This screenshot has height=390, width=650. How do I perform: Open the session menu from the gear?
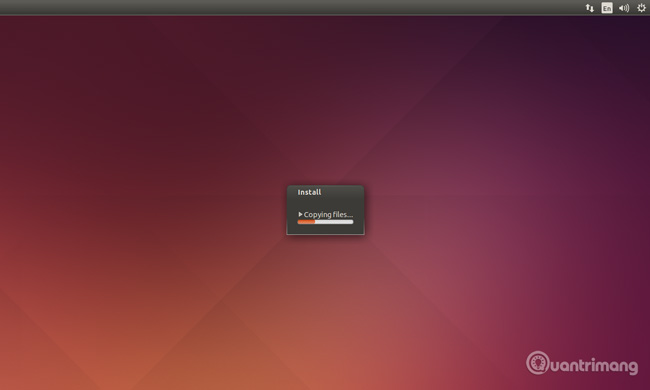[x=641, y=8]
